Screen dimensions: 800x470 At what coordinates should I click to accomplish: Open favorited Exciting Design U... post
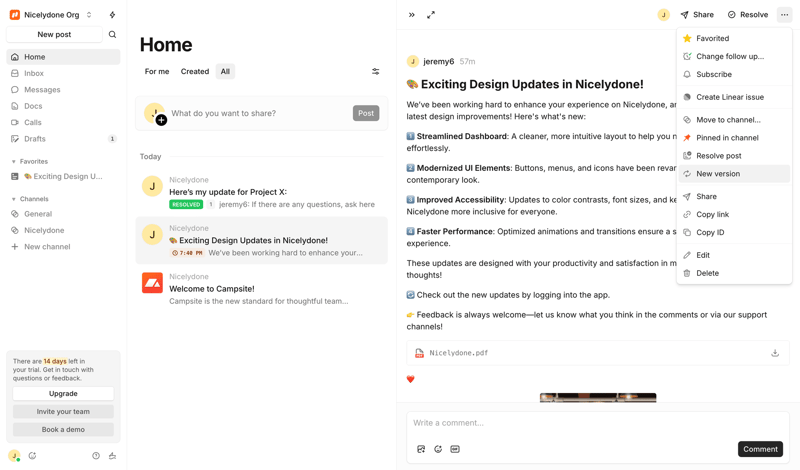63,176
